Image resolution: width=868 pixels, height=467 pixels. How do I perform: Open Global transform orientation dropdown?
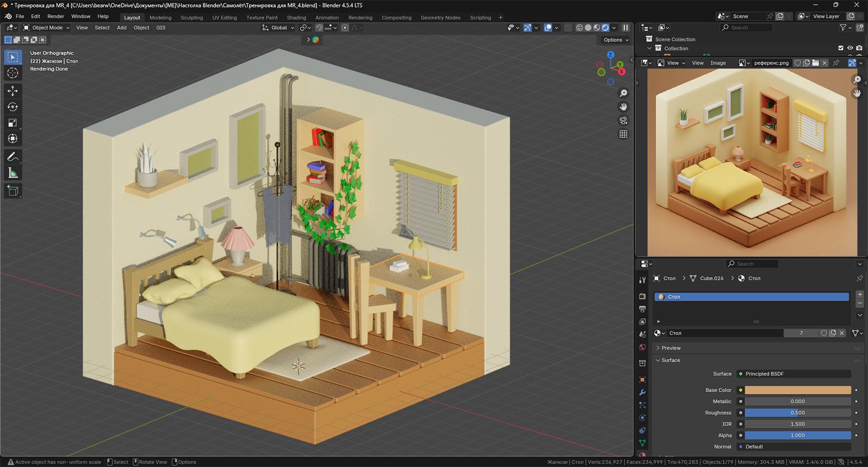[278, 28]
